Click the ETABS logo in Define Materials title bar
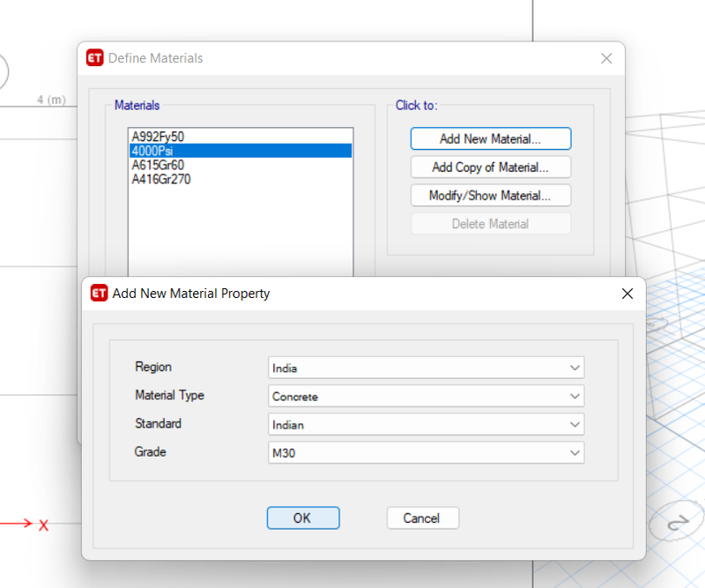705x588 pixels. (95, 58)
